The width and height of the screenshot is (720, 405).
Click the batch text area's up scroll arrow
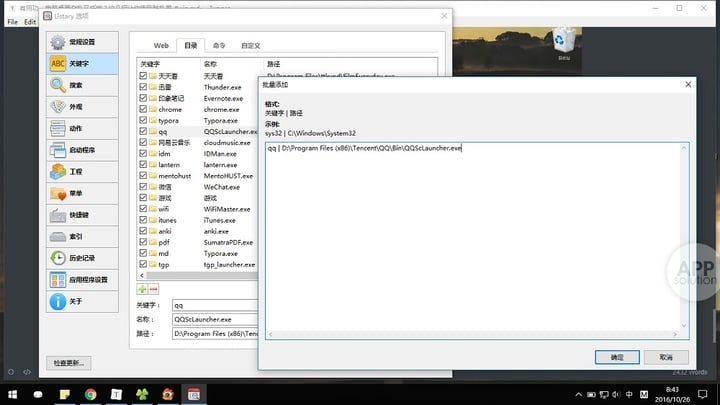click(x=684, y=147)
